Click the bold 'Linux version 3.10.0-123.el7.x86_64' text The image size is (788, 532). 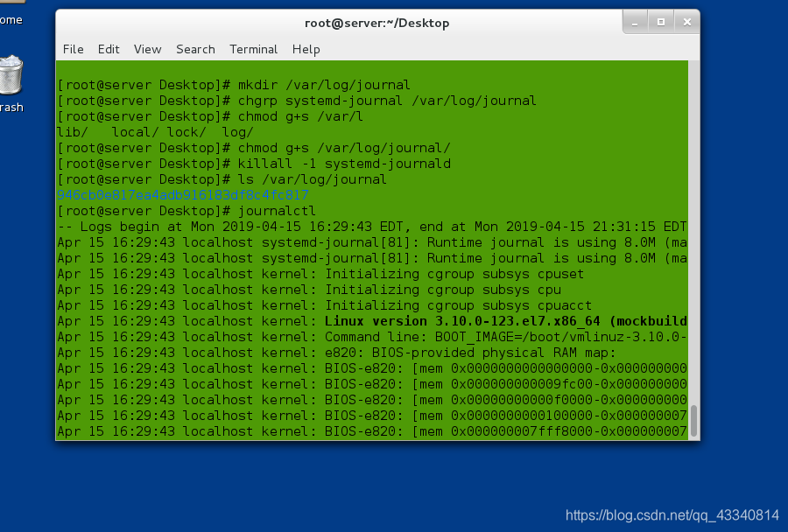click(x=462, y=321)
